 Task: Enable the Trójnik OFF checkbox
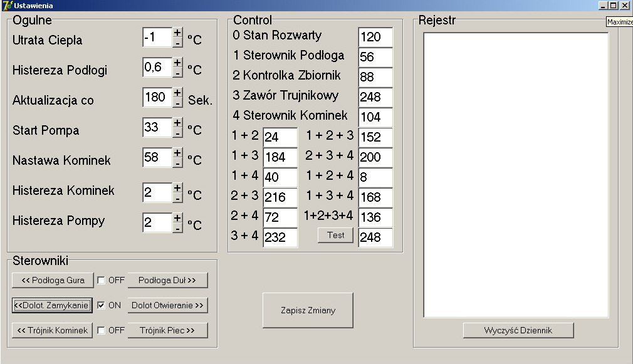point(101,330)
